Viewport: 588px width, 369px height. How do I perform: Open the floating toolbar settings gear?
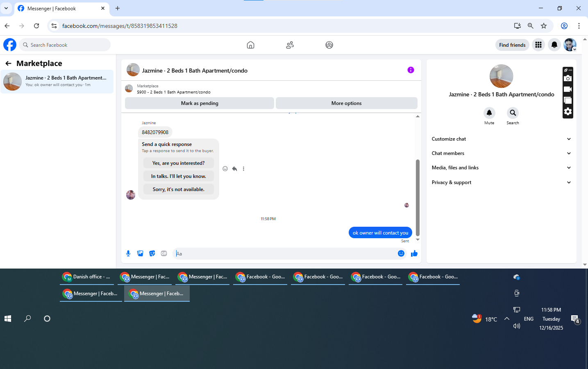[x=568, y=112]
